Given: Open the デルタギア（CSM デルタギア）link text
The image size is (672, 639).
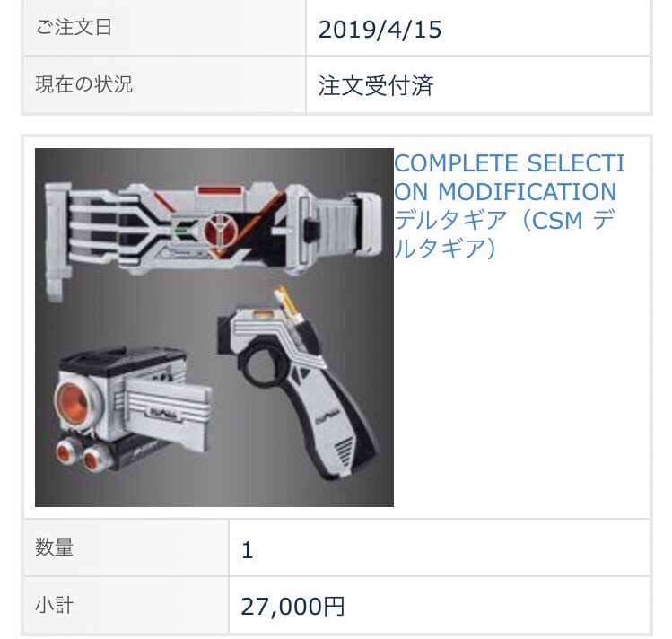Looking at the screenshot, I should 505,233.
